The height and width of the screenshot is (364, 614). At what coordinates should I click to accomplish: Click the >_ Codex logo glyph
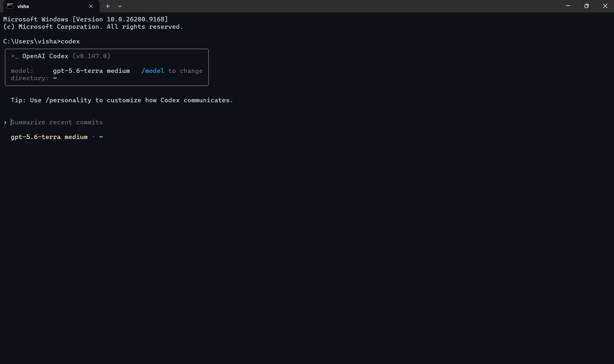pos(15,56)
